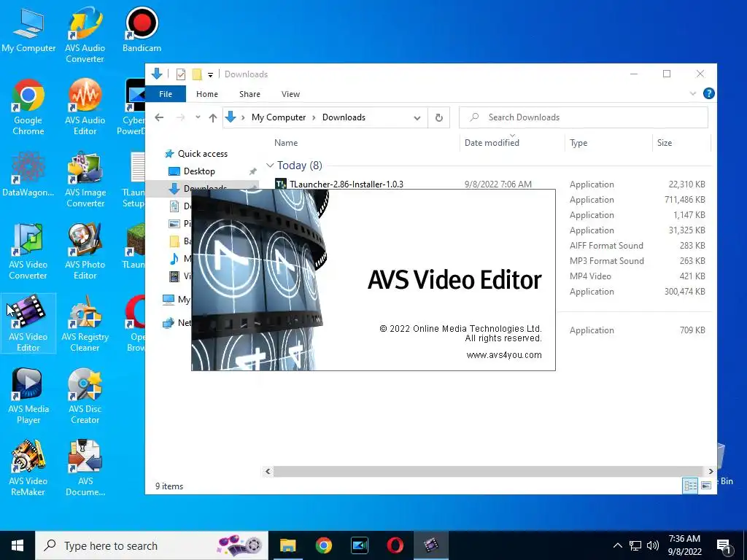Open Explorer Help button
The image size is (747, 560).
pos(709,94)
